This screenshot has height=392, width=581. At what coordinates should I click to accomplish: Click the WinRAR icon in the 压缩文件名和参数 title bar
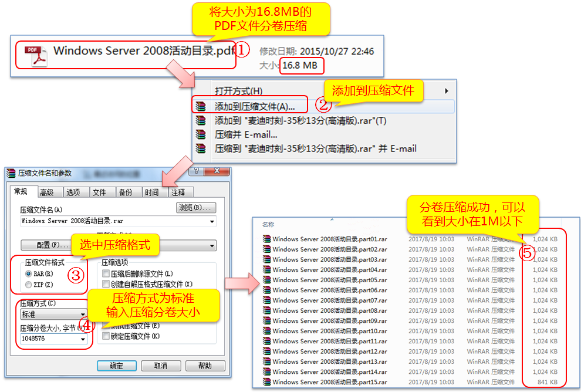coord(11,173)
